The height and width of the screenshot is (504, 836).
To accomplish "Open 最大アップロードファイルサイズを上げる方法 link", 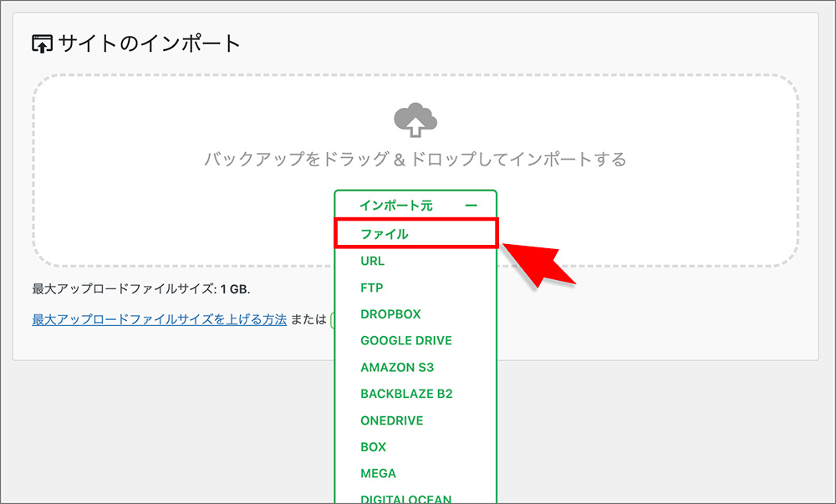I will pos(160,319).
